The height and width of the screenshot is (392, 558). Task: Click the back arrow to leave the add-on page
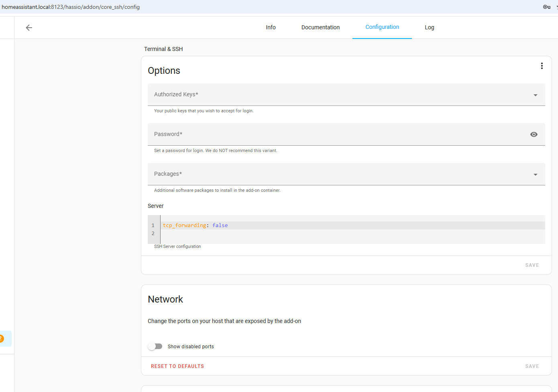[x=29, y=27]
